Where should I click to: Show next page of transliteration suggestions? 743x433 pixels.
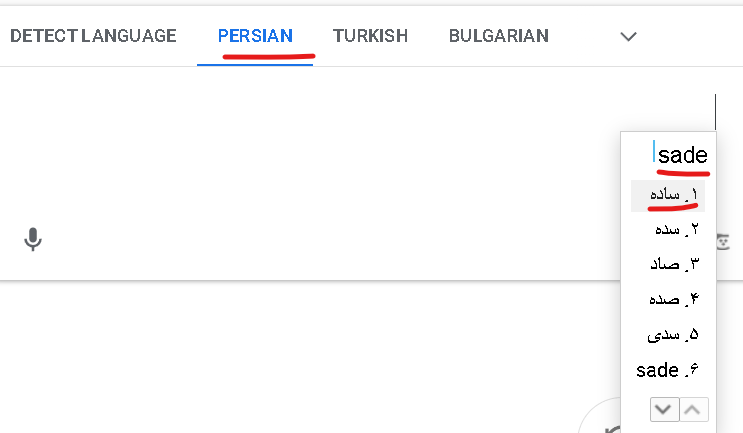(x=664, y=409)
